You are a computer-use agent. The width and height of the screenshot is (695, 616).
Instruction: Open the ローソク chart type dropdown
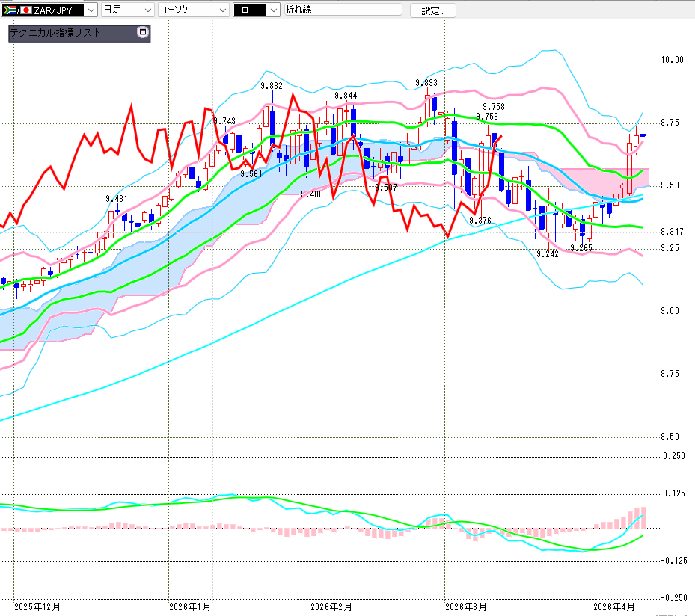[221, 10]
